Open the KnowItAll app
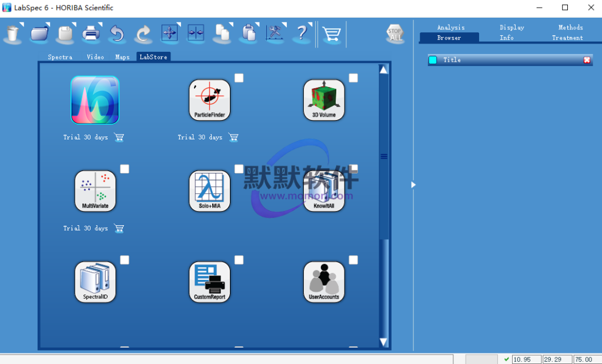Screen dimensions: 602x364 [x=324, y=191]
